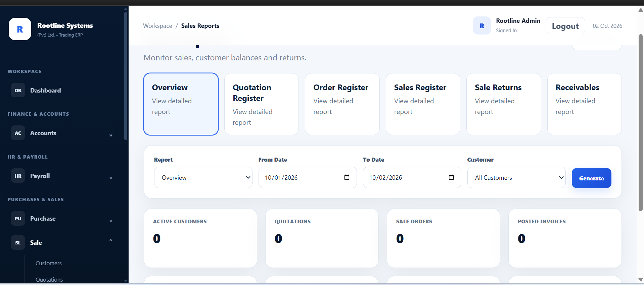Go to the Workspace breadcrumb link
The height and width of the screenshot is (285, 644).
click(x=157, y=26)
